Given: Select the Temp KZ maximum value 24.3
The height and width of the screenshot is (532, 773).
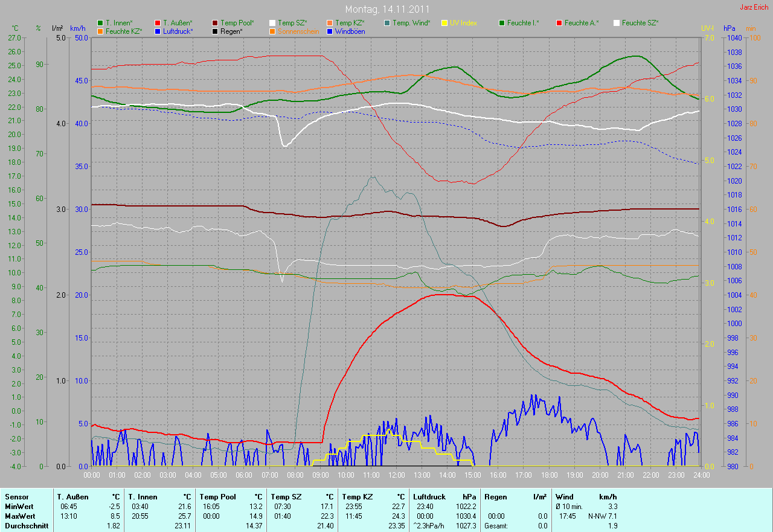Looking at the screenshot, I should pyautogui.click(x=397, y=516).
